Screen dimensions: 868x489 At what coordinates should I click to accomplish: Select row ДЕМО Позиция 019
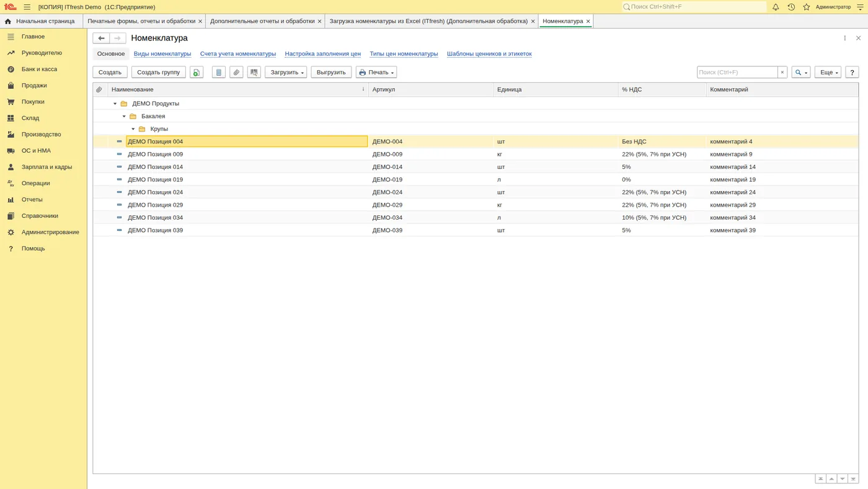click(x=476, y=180)
